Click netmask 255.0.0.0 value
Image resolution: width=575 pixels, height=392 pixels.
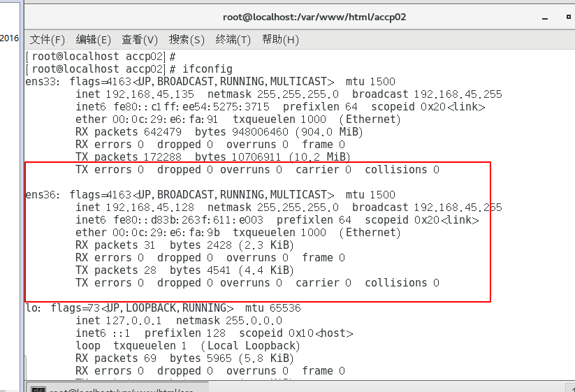(254, 321)
